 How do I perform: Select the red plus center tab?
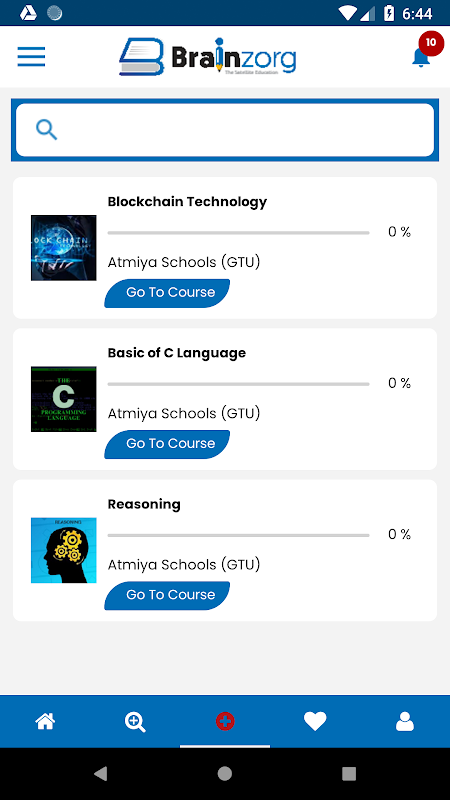tap(225, 721)
